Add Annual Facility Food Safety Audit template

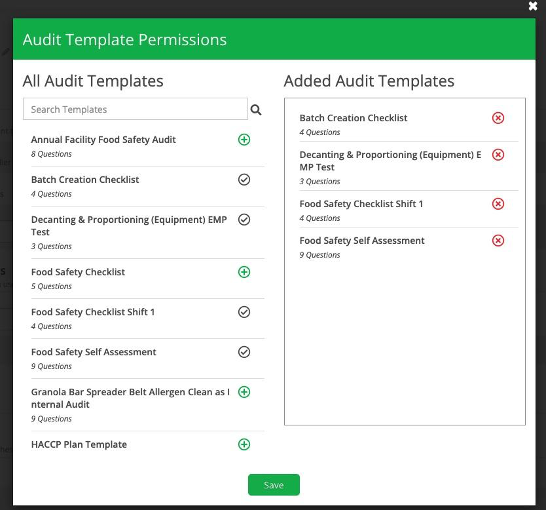(x=244, y=140)
